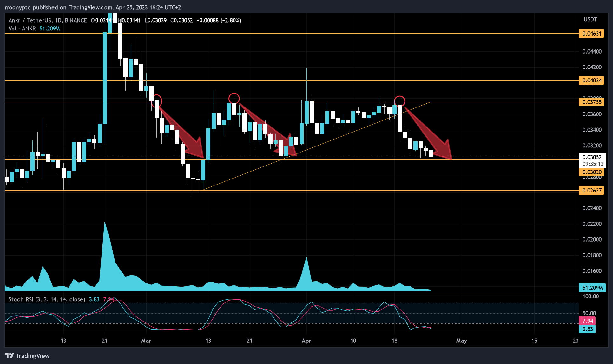Click the 23 date label on time axis
The image size is (613, 364).
(576, 341)
